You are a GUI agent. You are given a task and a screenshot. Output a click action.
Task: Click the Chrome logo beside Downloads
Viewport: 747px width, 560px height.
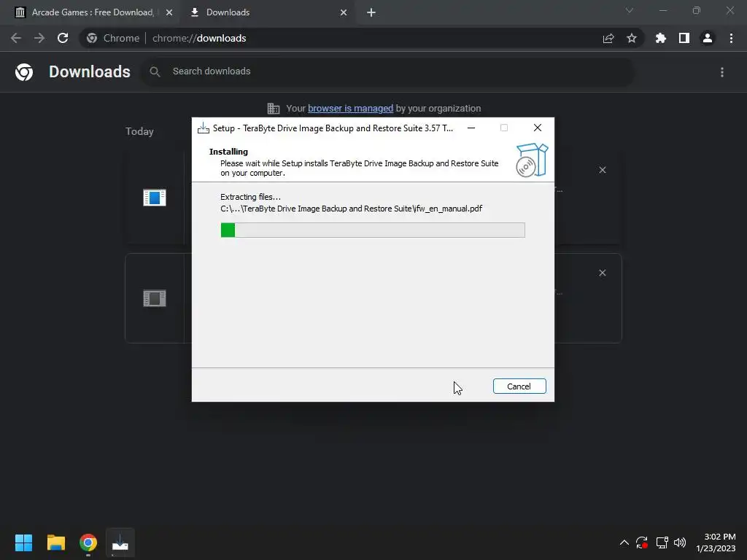pyautogui.click(x=24, y=72)
